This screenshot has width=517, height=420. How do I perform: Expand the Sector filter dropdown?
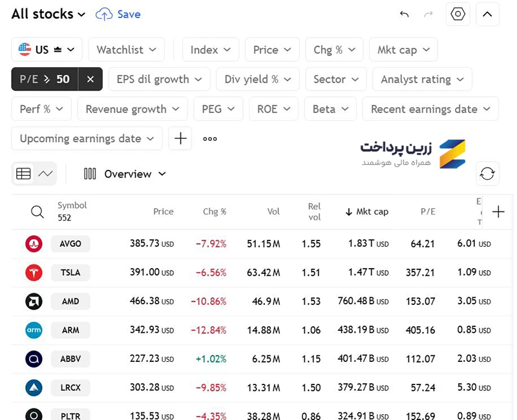click(336, 79)
